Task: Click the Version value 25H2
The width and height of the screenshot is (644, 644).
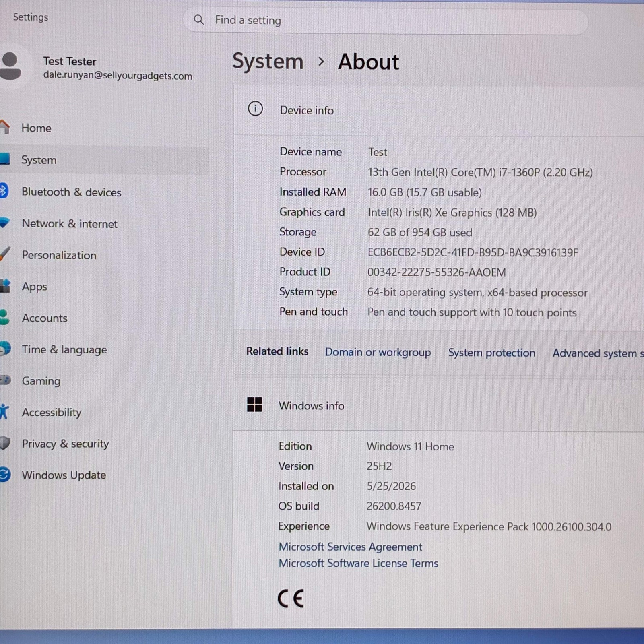Action: [379, 466]
